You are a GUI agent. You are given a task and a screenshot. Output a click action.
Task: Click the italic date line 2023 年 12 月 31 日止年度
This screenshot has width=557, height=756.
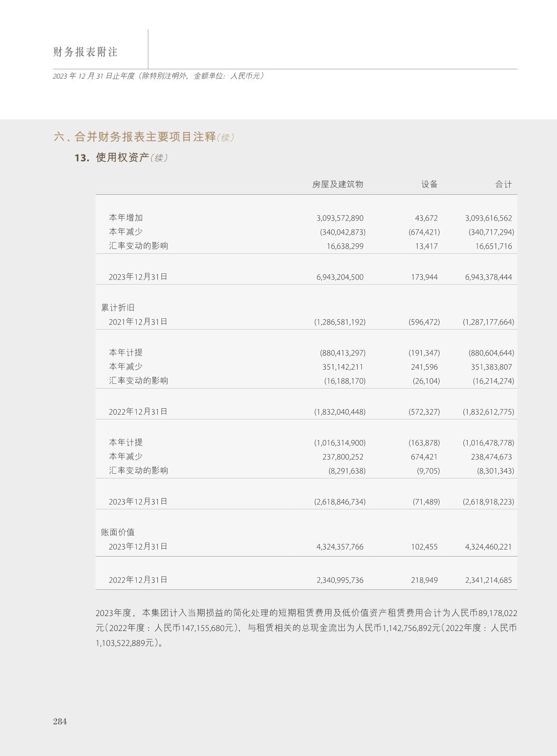coord(158,76)
